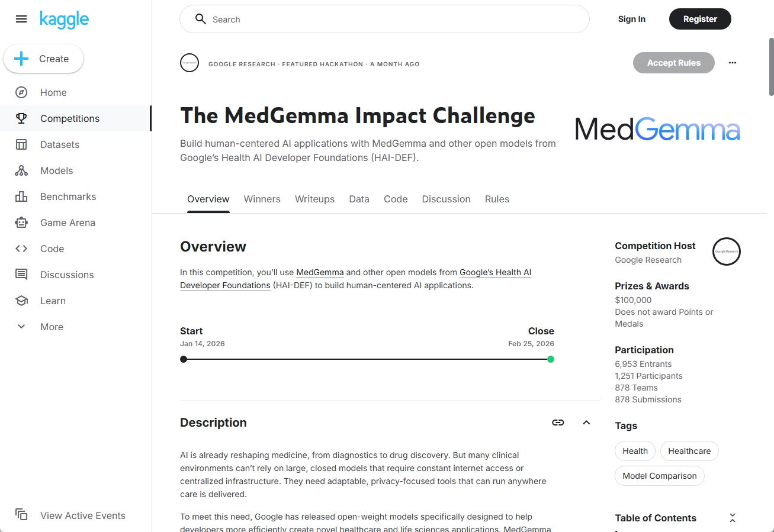Collapse the Table of Contents
This screenshot has width=774, height=532.
(732, 517)
